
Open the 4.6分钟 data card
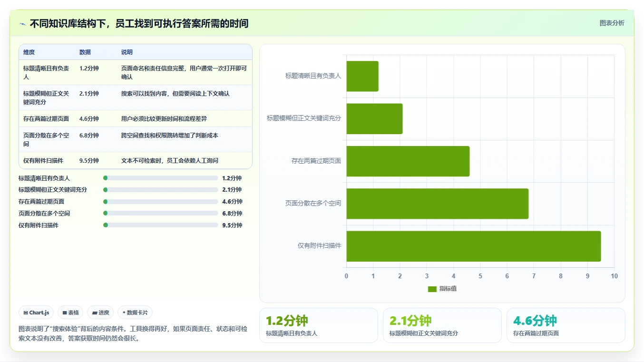click(566, 325)
